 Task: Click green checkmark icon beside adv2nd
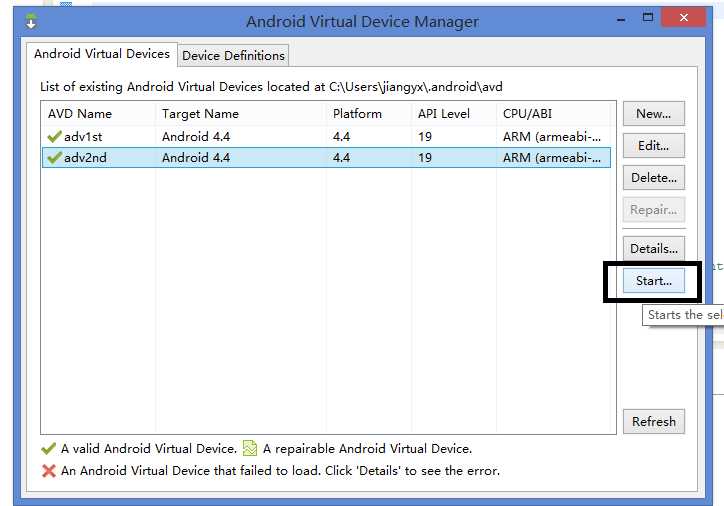tap(54, 157)
